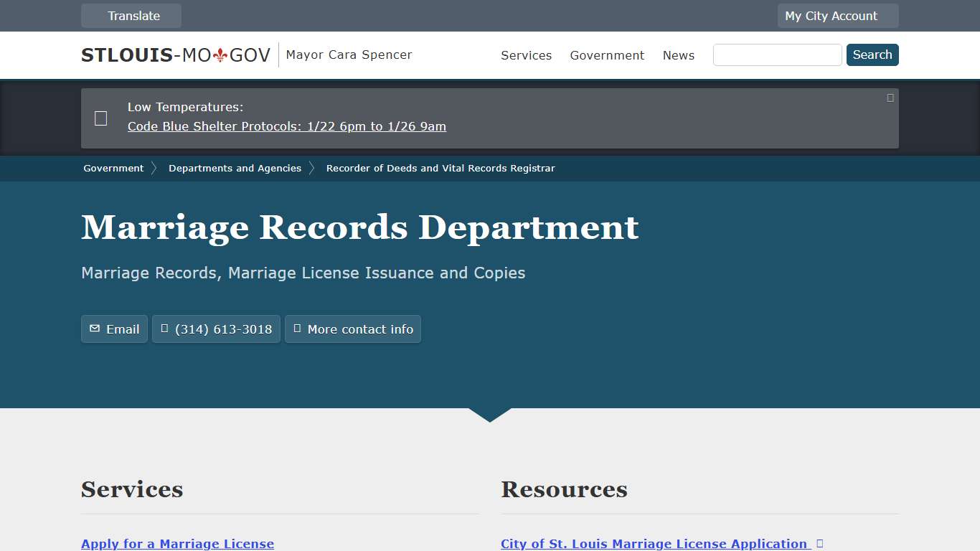
Task: Click Apply for a Marriage License
Action: click(177, 543)
